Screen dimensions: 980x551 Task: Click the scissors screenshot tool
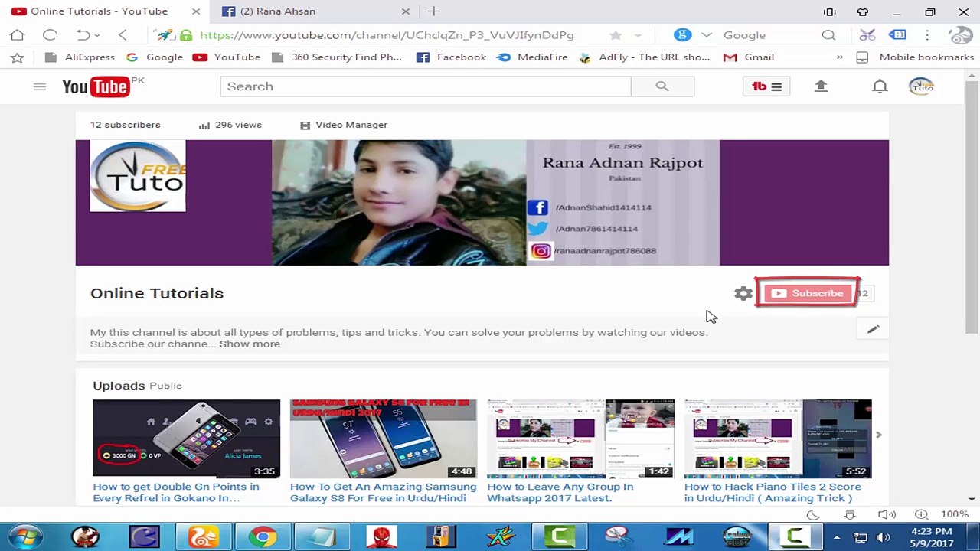click(x=867, y=35)
